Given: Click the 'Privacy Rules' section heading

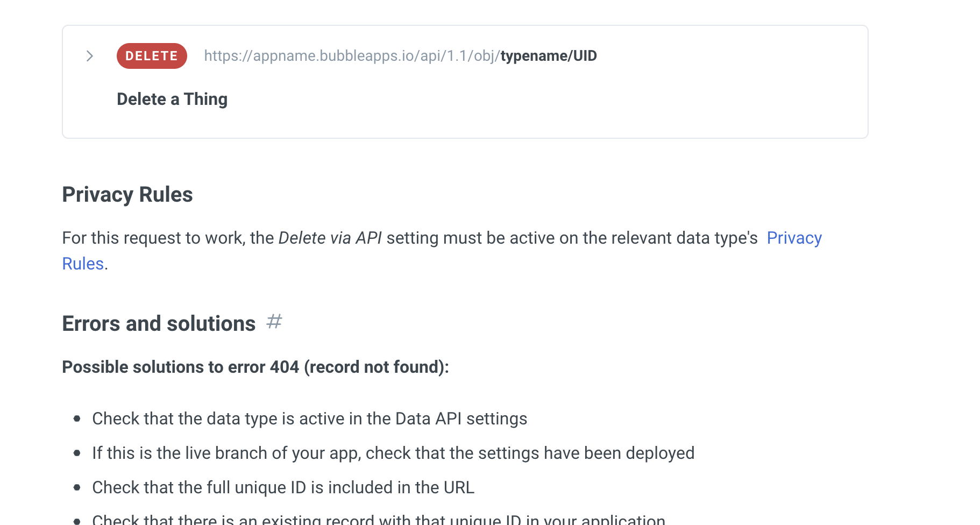Looking at the screenshot, I should (x=127, y=195).
